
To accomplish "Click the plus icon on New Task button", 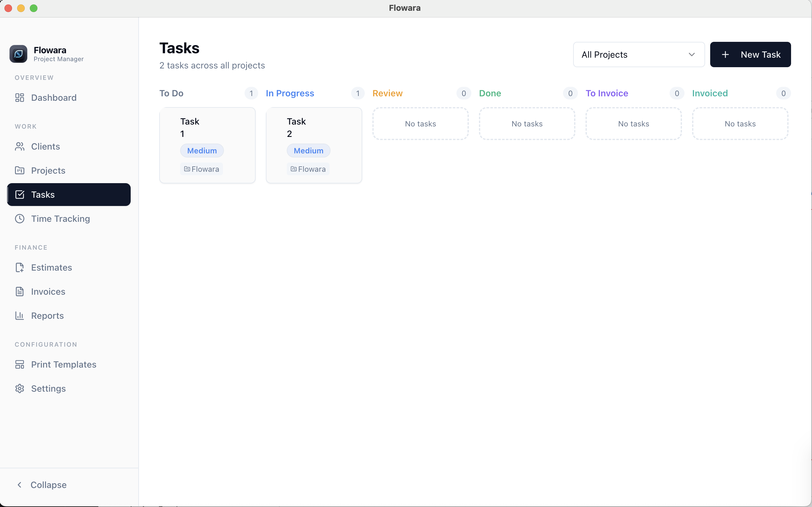I will click(725, 54).
